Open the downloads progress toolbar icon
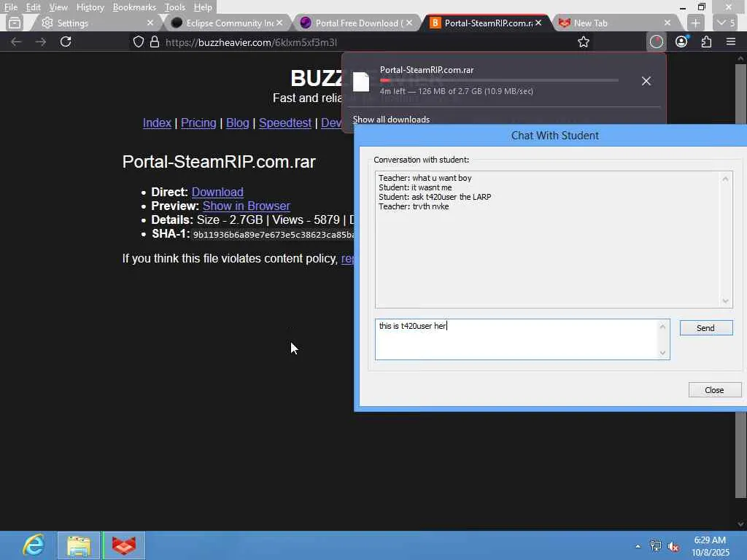This screenshot has width=747, height=560. pyautogui.click(x=656, y=42)
